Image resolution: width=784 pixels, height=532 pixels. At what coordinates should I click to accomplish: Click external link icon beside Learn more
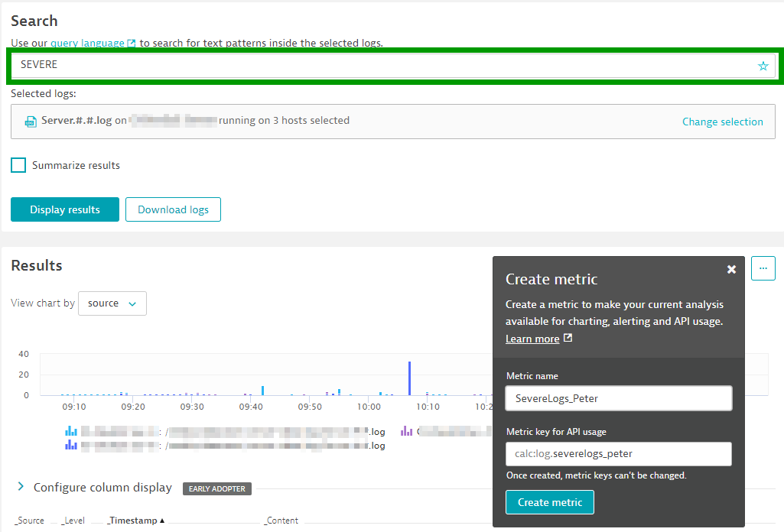[568, 338]
